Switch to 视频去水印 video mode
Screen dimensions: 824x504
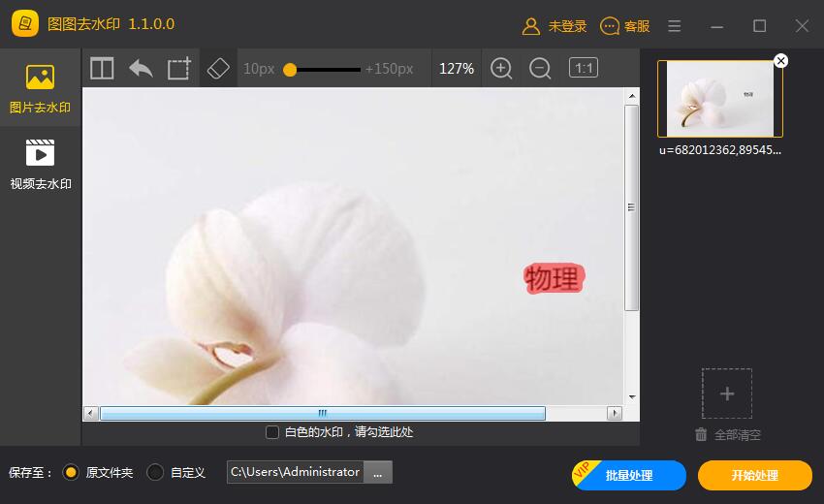[40, 164]
